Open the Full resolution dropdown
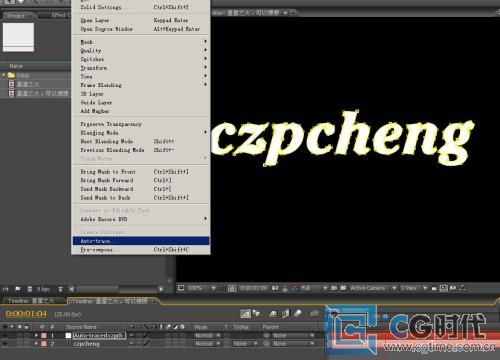 (313, 288)
